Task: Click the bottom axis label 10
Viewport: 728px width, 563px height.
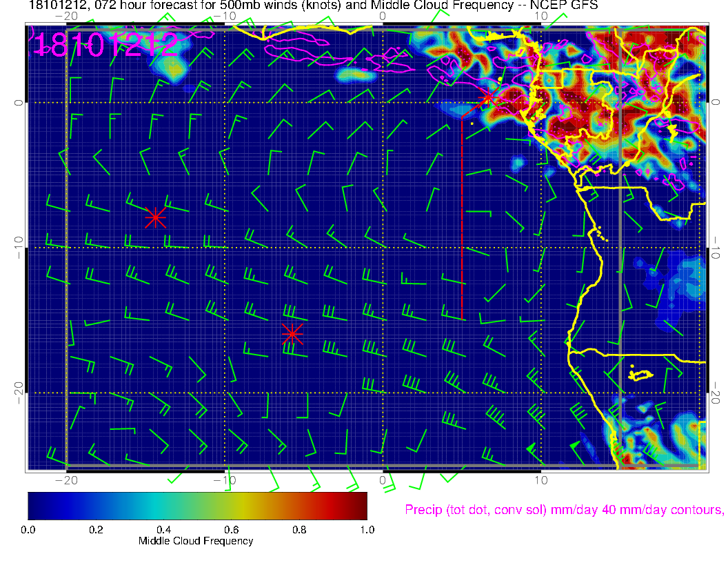Action: (x=541, y=480)
